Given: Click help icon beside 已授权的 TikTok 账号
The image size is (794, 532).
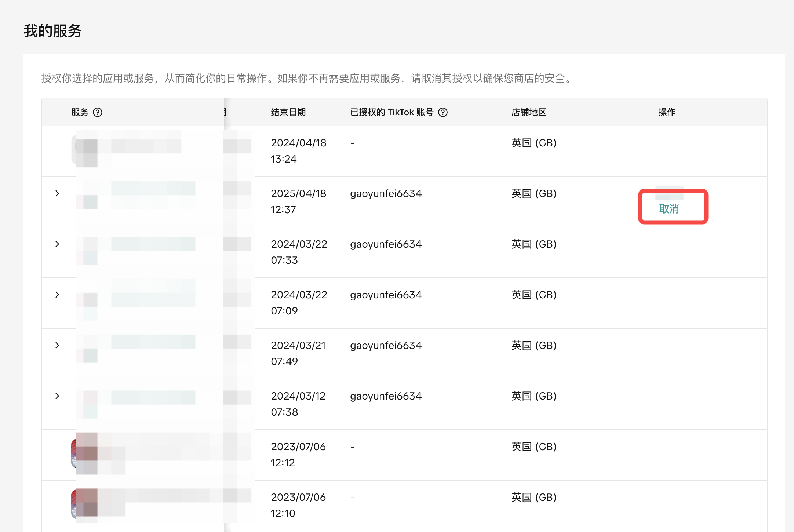Looking at the screenshot, I should pyautogui.click(x=443, y=112).
